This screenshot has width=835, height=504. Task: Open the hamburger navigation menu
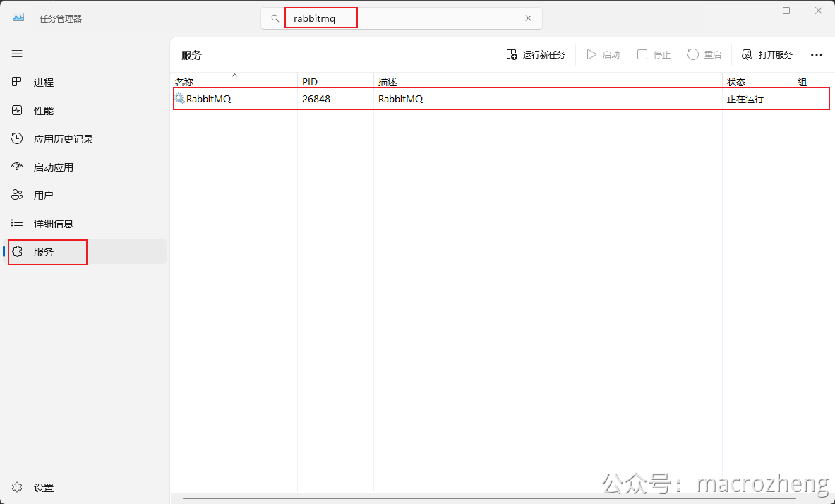coord(17,54)
